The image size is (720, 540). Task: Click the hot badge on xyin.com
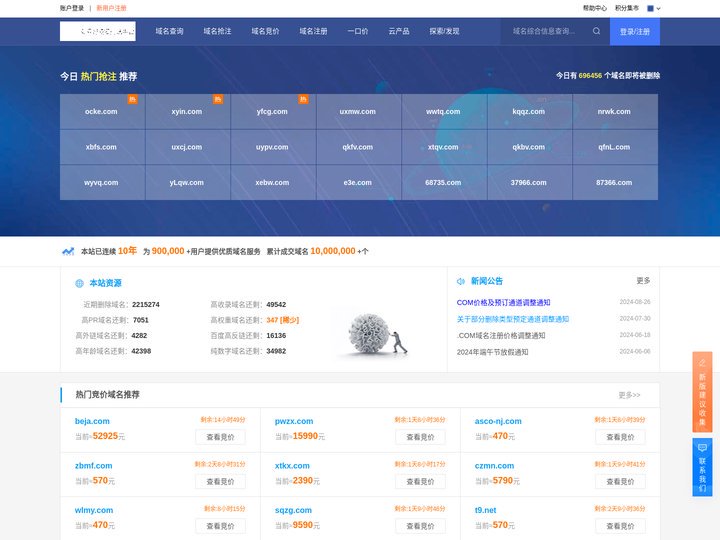click(x=218, y=99)
